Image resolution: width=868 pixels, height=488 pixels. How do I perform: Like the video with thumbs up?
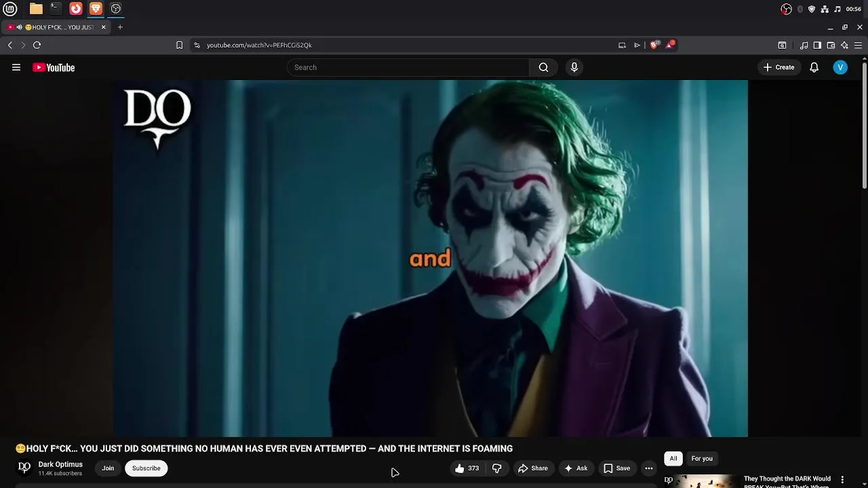[467, 468]
